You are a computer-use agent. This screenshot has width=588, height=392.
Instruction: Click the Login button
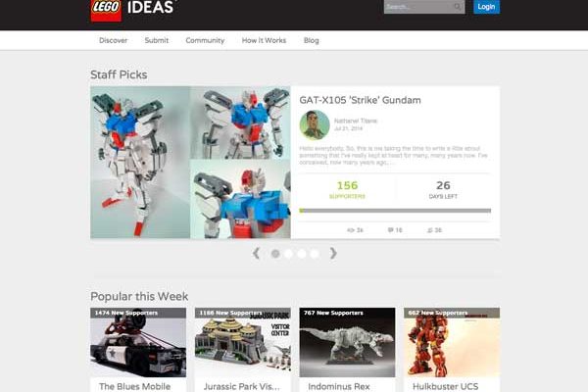click(x=486, y=7)
